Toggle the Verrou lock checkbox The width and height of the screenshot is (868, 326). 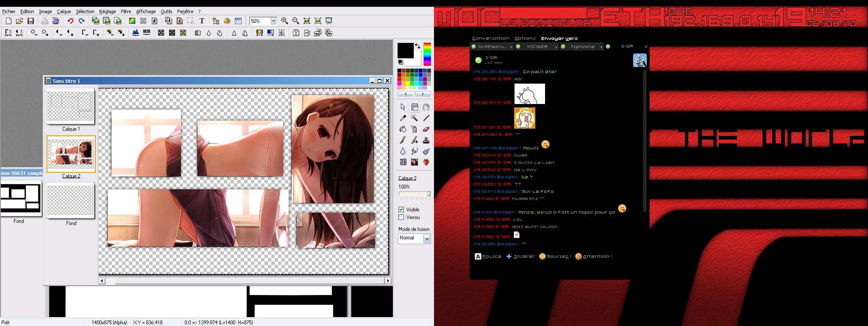401,217
